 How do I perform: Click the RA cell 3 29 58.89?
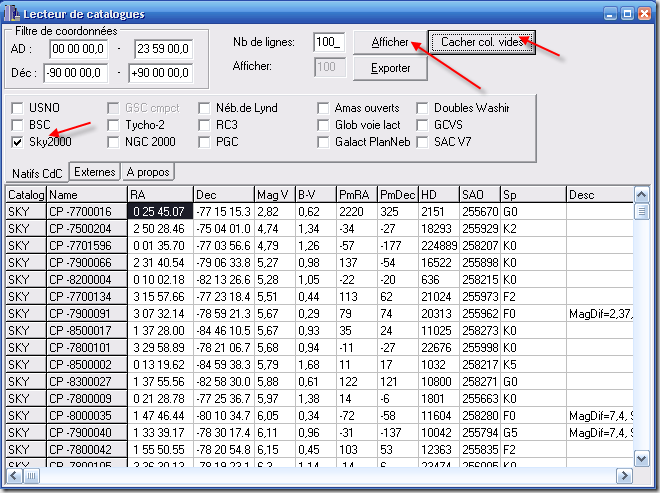coord(160,348)
